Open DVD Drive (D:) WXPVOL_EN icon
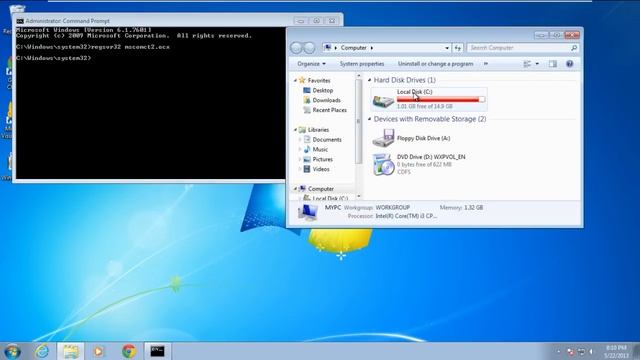 tap(383, 164)
